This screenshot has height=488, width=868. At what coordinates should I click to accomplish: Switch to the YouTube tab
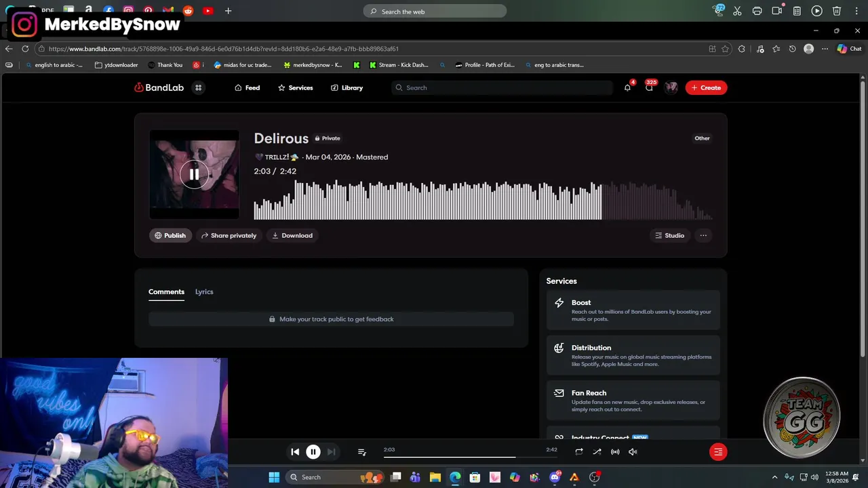208,11
